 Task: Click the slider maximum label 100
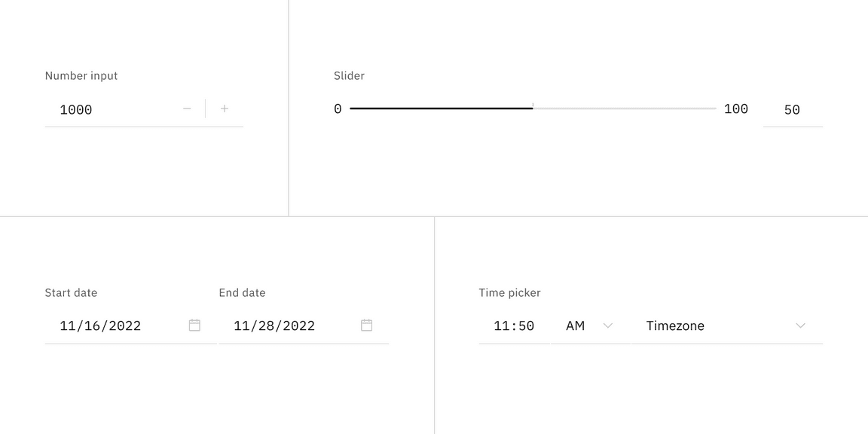pyautogui.click(x=735, y=109)
